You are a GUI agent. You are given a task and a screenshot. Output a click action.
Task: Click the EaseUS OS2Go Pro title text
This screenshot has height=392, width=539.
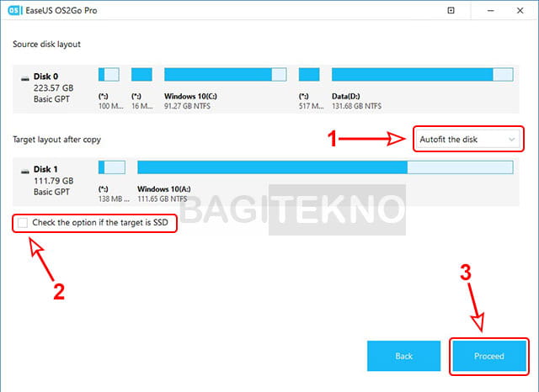click(x=61, y=11)
